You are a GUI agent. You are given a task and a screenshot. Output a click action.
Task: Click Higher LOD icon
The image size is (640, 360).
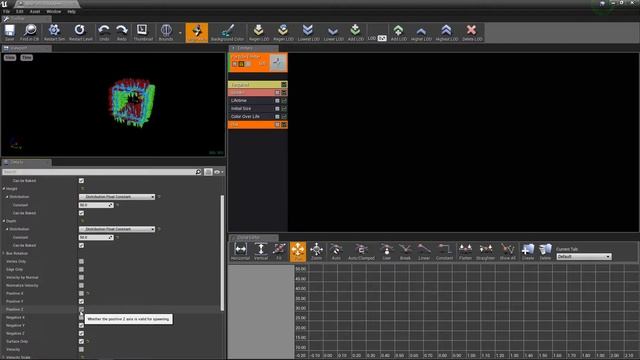pos(421,32)
